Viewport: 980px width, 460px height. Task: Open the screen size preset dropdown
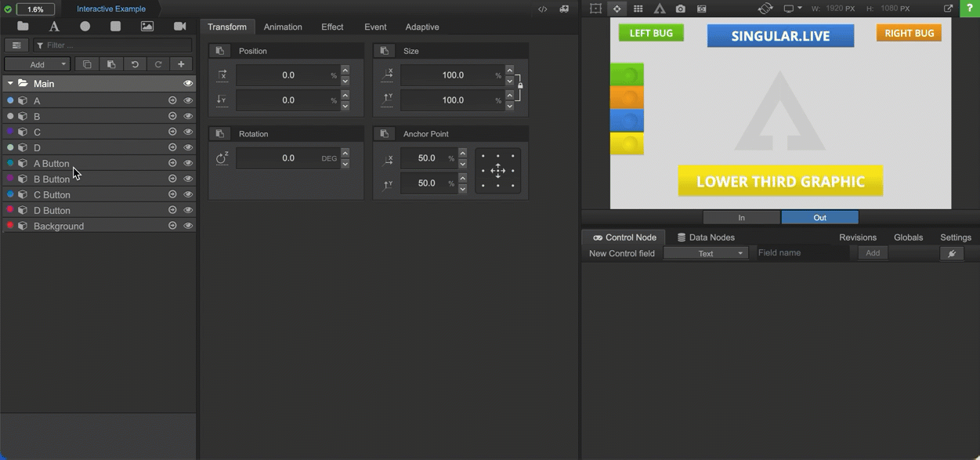(x=793, y=9)
